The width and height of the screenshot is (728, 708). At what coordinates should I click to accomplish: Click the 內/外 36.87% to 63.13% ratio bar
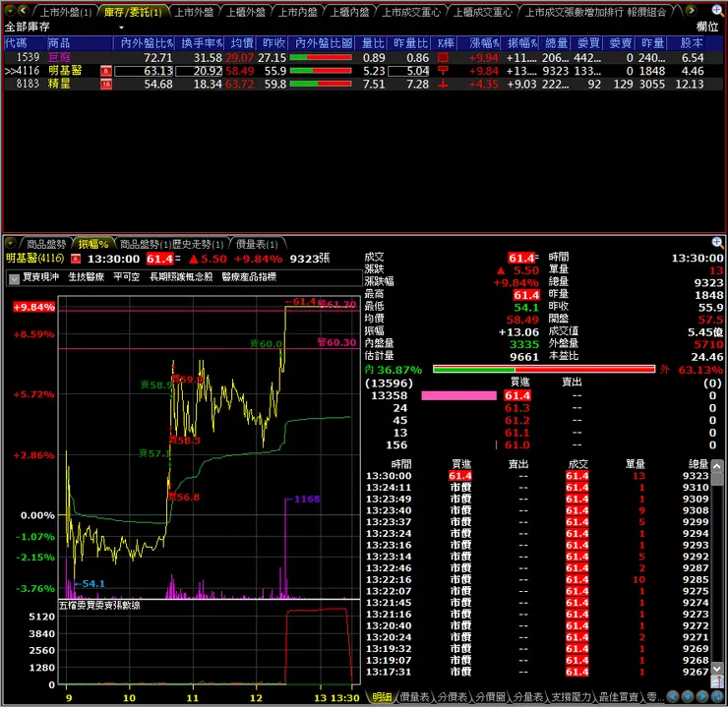click(x=544, y=370)
